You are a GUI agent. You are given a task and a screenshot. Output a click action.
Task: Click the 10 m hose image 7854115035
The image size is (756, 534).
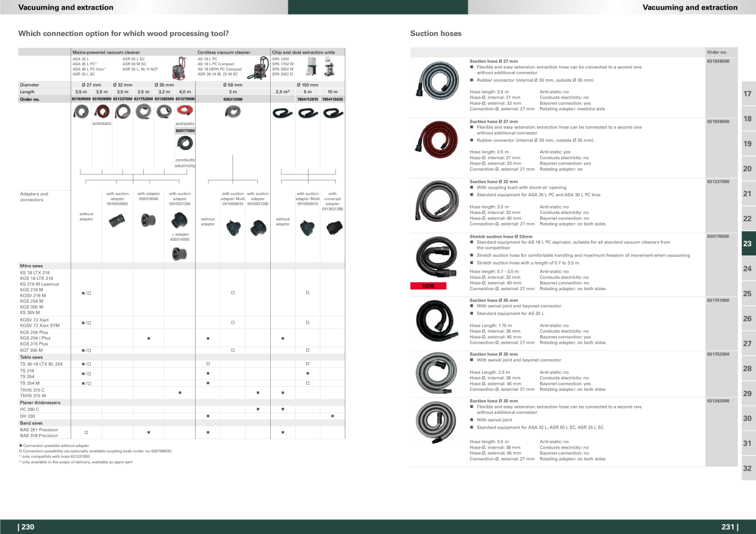(332, 113)
